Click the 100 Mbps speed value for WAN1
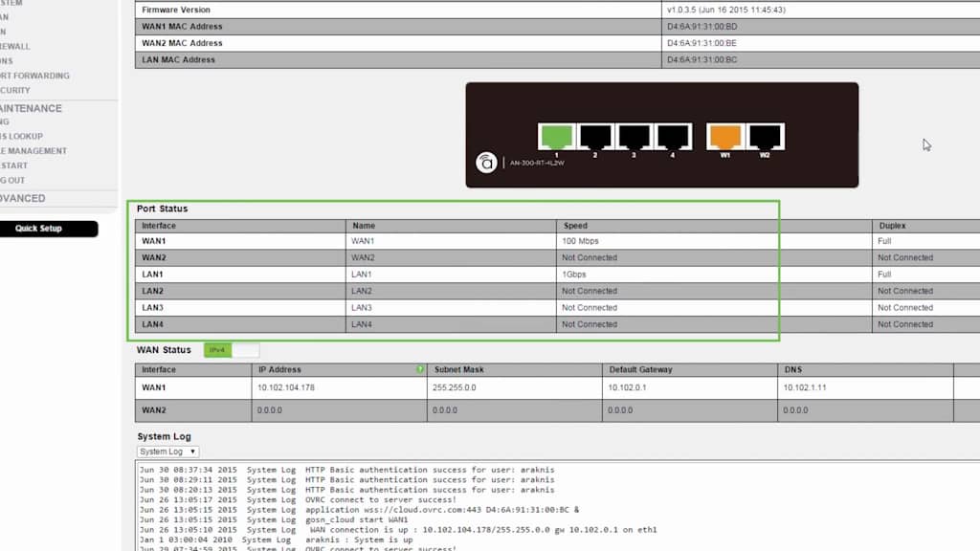This screenshot has width=980, height=551. coord(580,241)
